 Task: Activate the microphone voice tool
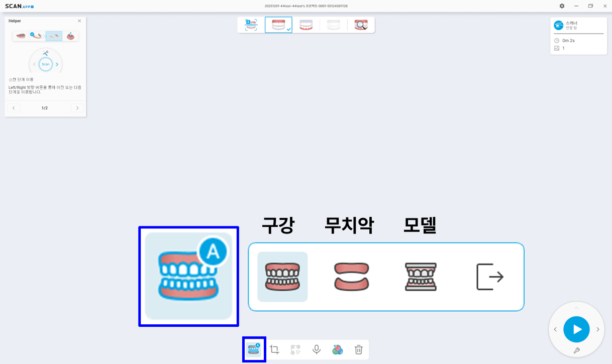tap(317, 350)
